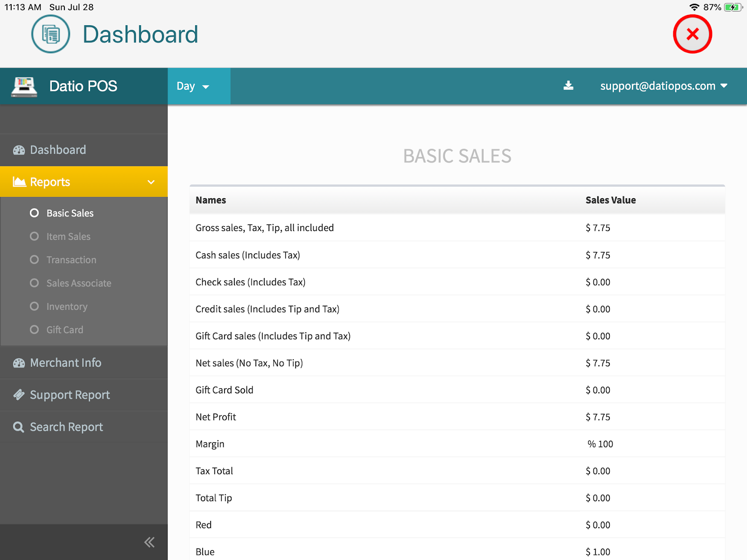Viewport: 747px width, 560px height.
Task: Switch to the Merchant Info section
Action: click(65, 363)
